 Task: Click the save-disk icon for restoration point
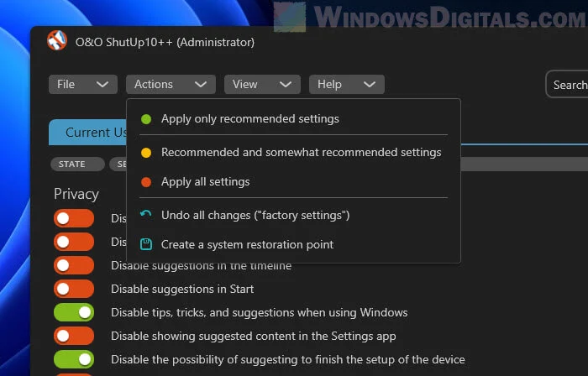point(146,244)
